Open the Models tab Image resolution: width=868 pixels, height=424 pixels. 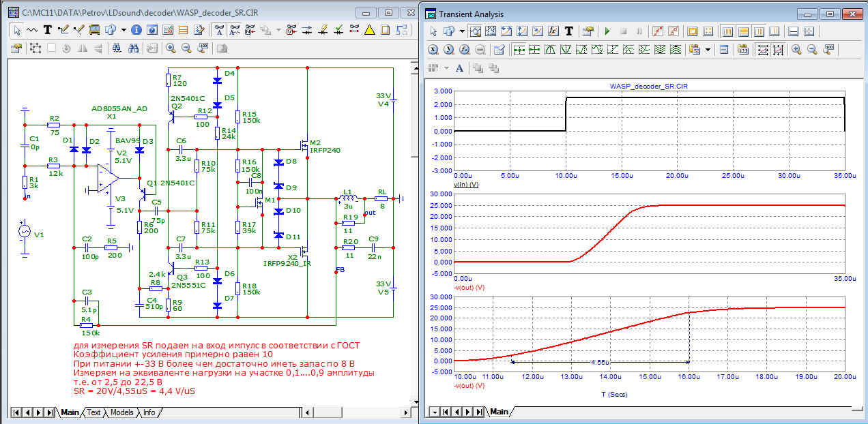pyautogui.click(x=121, y=412)
